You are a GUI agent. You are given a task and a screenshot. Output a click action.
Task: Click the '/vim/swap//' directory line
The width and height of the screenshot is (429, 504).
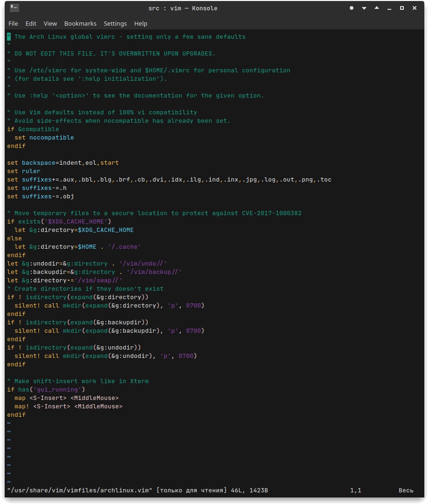coord(64,280)
